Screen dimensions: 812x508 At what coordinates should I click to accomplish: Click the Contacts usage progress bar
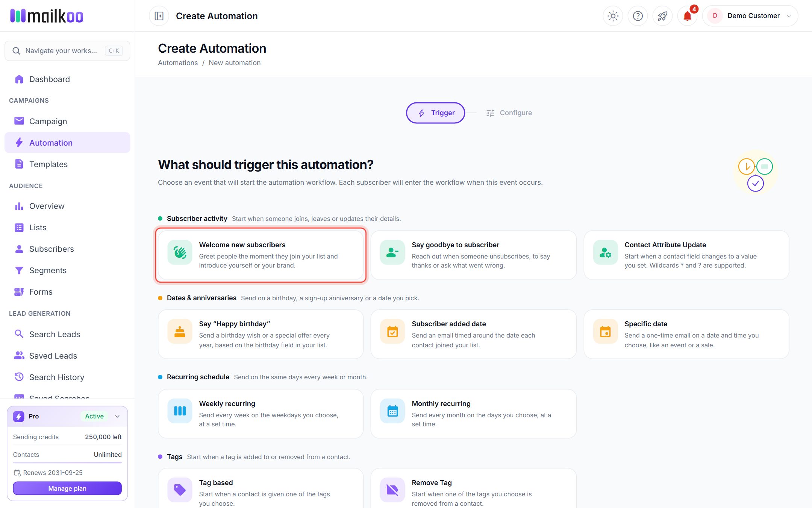67,462
